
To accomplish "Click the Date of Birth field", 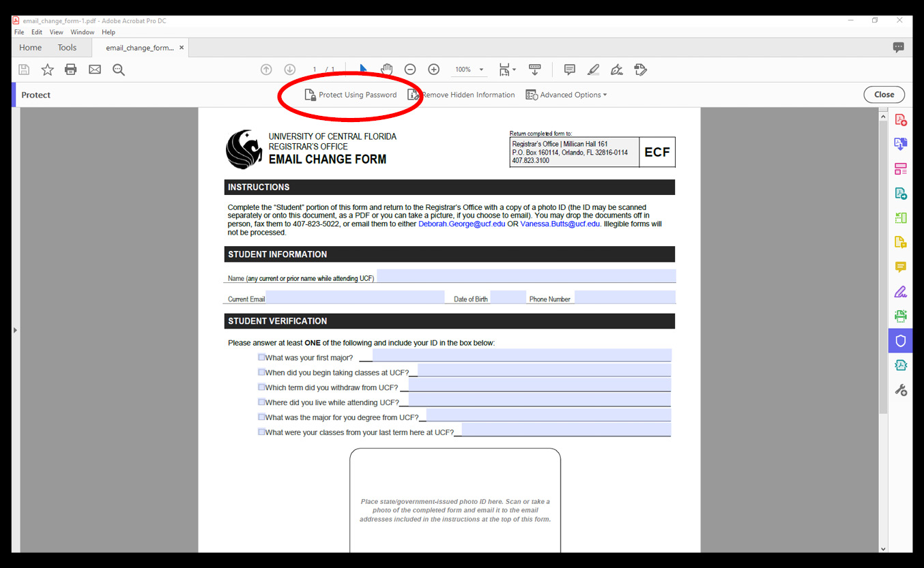I will tap(508, 297).
